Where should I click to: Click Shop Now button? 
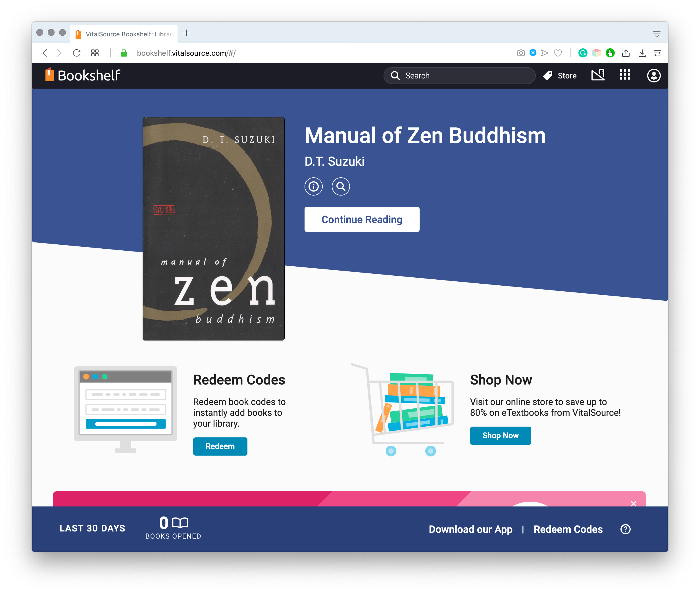pyautogui.click(x=500, y=436)
